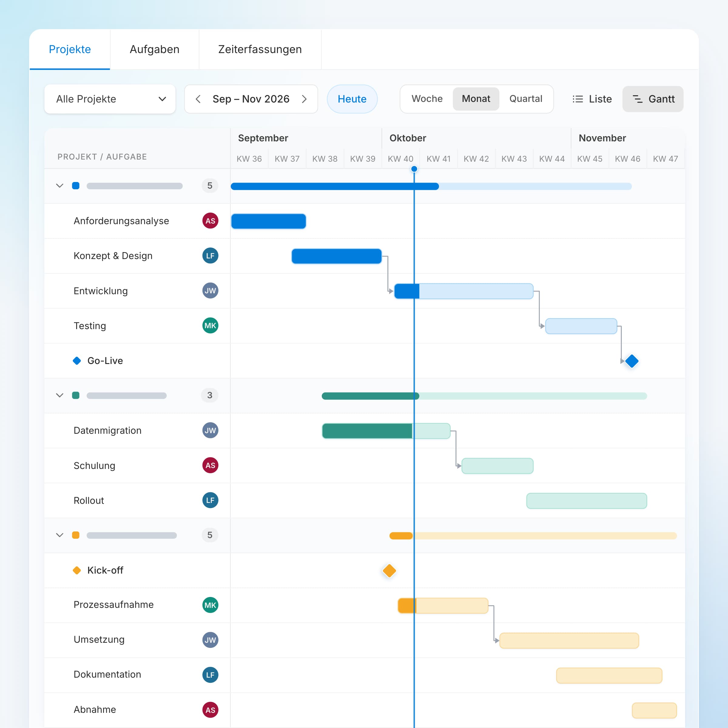Select the Quartal timescale option

(x=526, y=99)
